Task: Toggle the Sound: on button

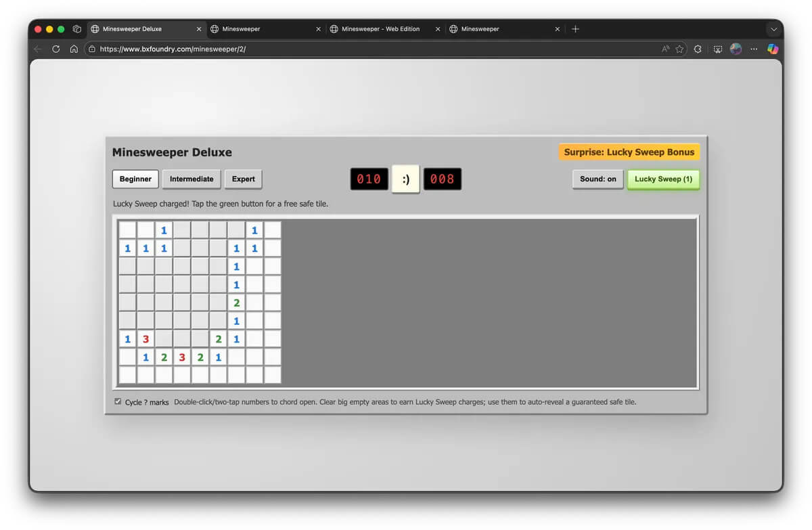Action: tap(597, 179)
